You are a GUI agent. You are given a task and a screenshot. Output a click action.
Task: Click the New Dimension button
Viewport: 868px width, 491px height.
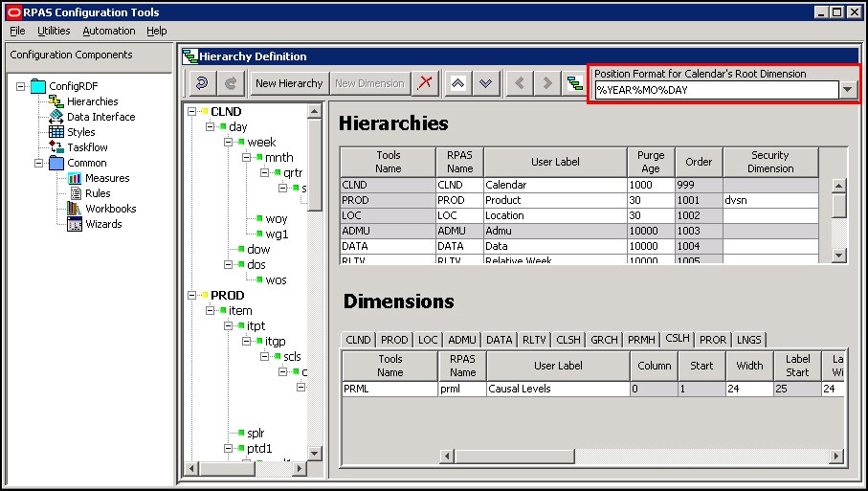click(369, 83)
